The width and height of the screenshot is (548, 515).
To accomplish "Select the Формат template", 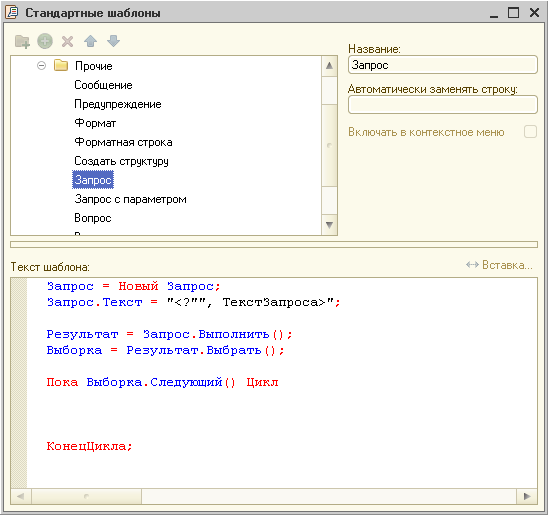I will (x=95, y=123).
